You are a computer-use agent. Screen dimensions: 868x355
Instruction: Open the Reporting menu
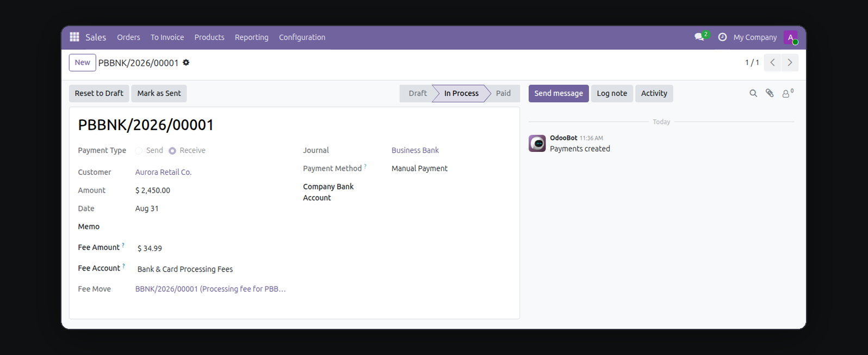click(251, 37)
